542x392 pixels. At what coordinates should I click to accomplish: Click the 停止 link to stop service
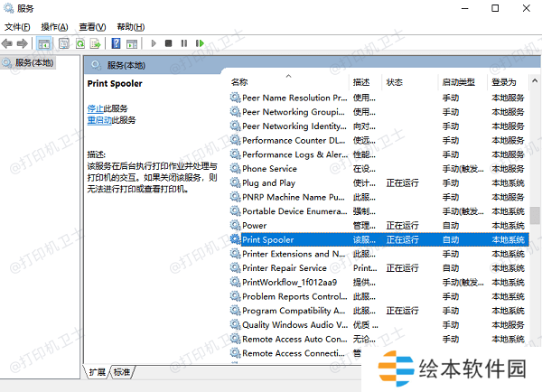click(95, 108)
